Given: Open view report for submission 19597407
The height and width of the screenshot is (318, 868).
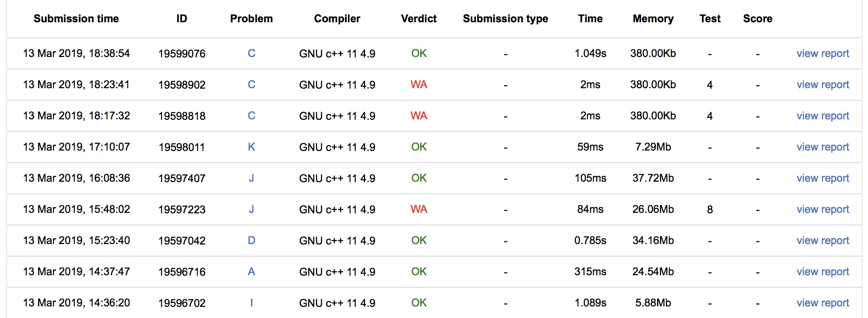Looking at the screenshot, I should 823,178.
